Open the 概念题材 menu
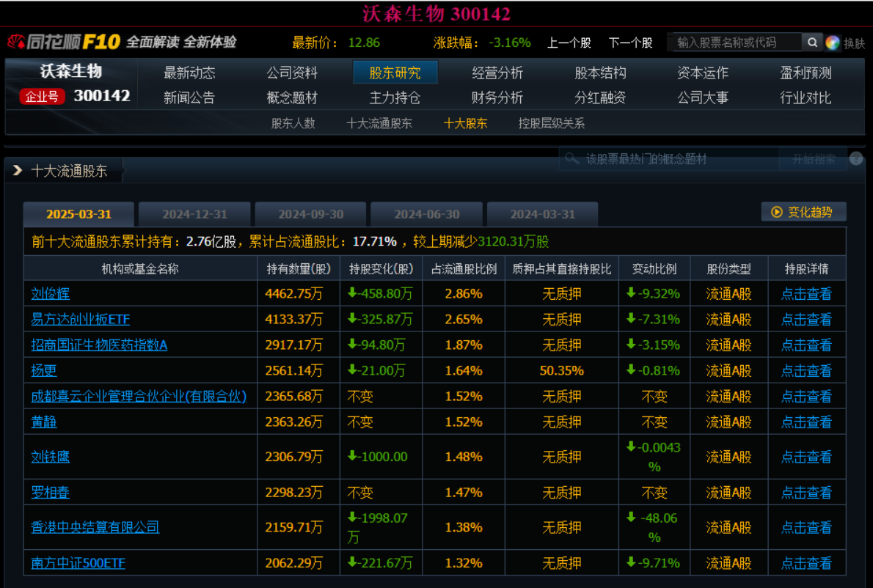 click(292, 98)
